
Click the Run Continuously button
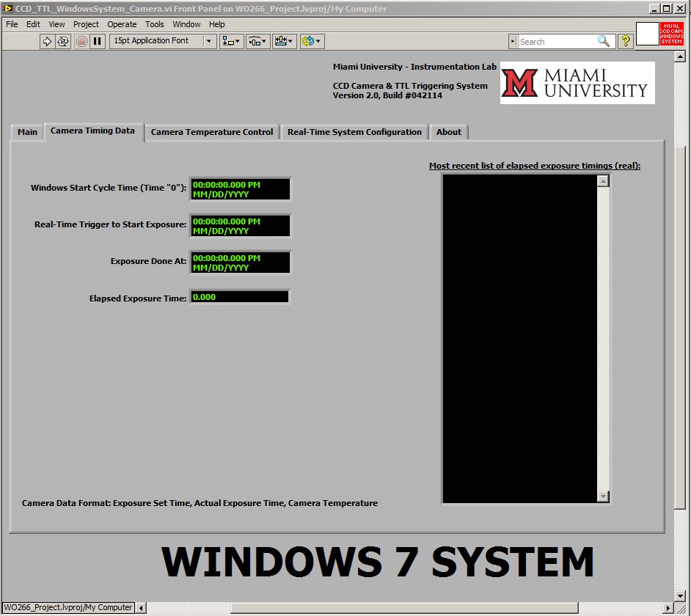[x=64, y=41]
